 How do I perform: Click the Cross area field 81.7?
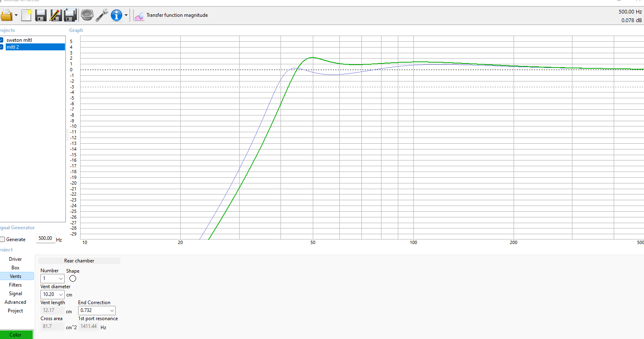point(52,326)
